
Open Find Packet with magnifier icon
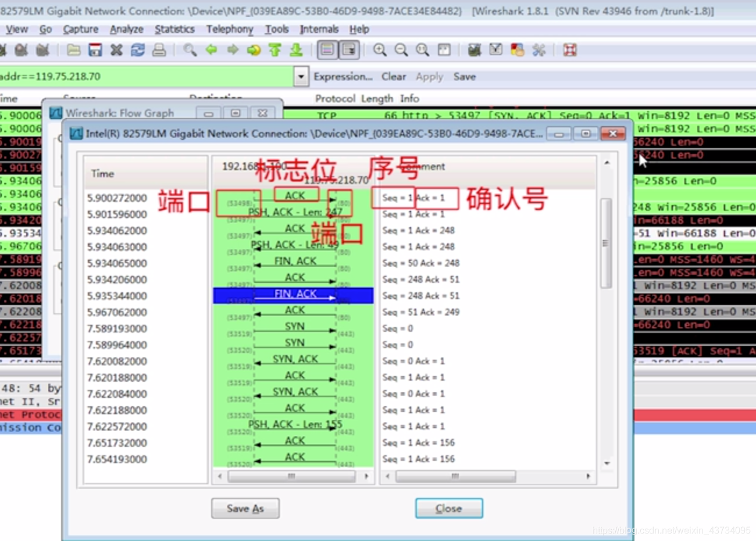(190, 51)
